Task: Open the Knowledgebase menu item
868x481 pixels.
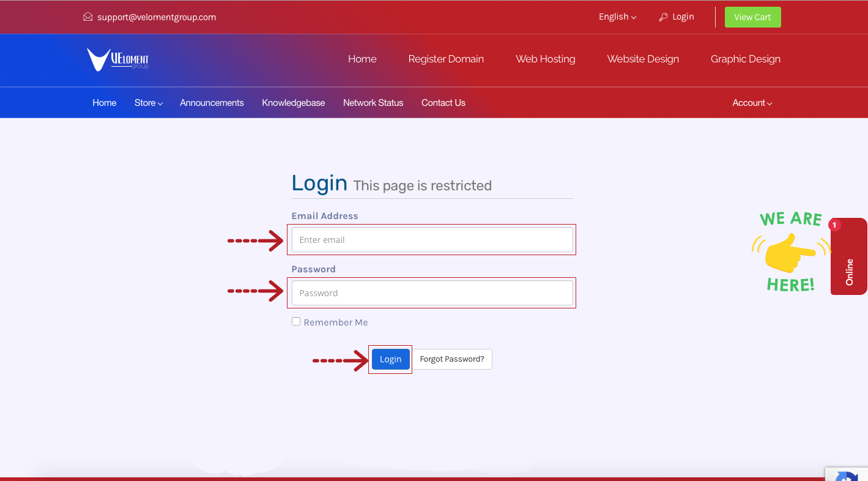Action: [293, 103]
